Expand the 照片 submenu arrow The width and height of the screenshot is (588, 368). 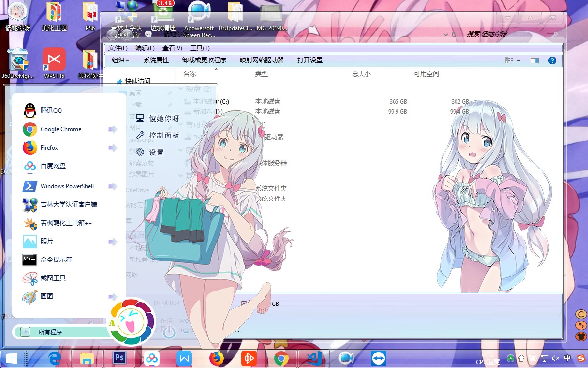tap(113, 242)
